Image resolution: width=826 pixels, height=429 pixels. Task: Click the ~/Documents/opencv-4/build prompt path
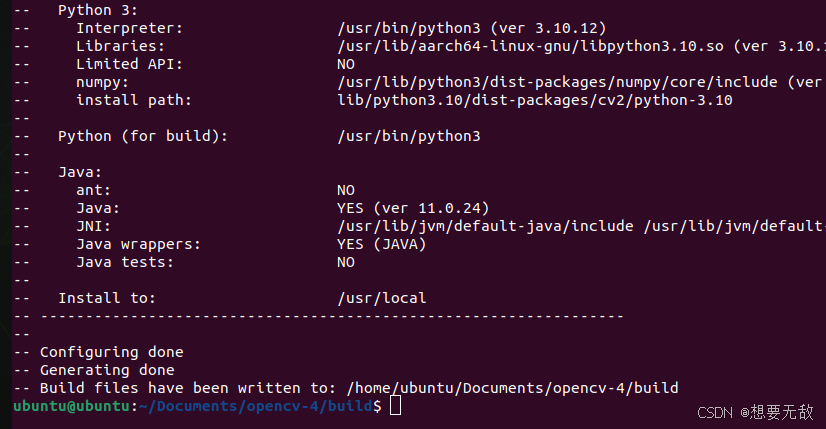(255, 406)
